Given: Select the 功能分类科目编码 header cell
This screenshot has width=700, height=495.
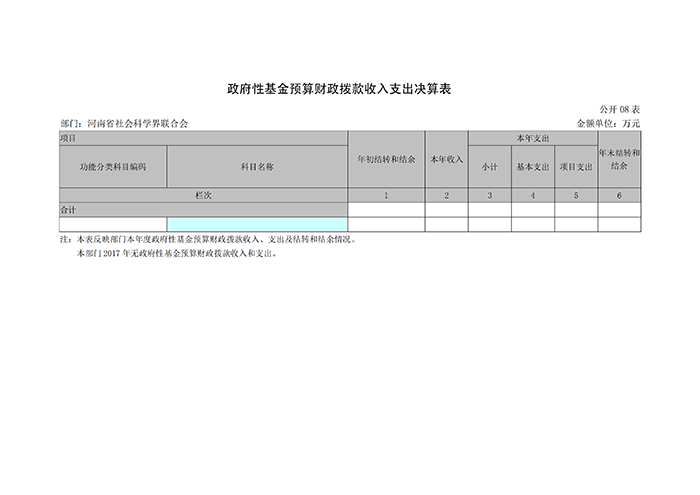Looking at the screenshot, I should click(113, 166).
